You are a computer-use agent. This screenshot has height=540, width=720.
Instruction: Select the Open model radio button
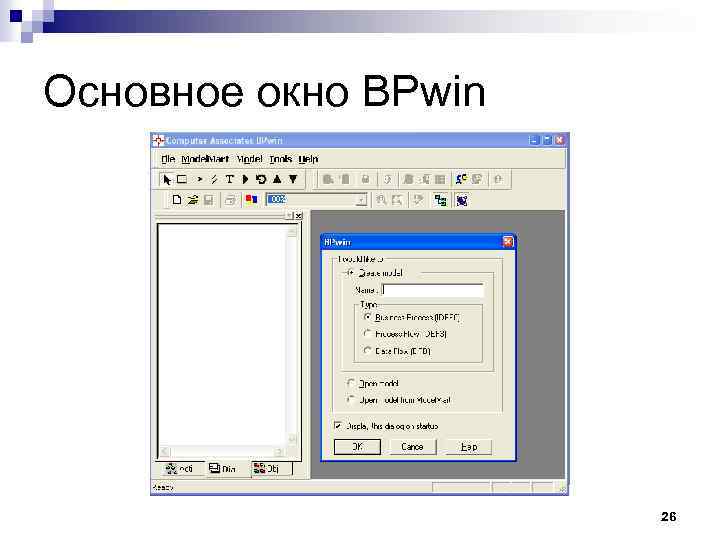pos(351,383)
